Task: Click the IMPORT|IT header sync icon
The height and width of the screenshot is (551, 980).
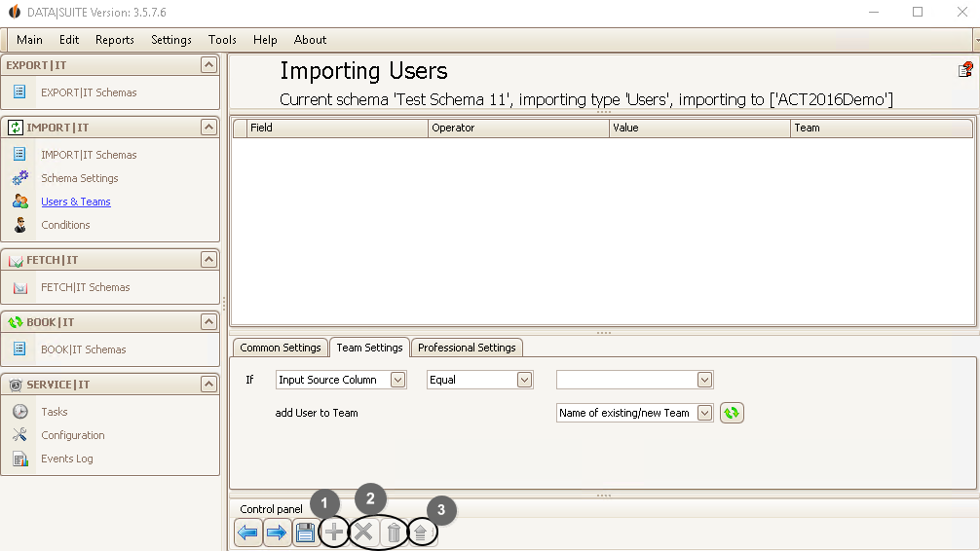Action: pos(16,128)
